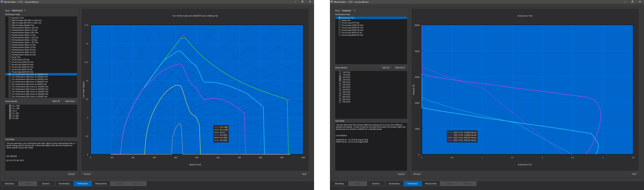Click Execute button in left window

tap(71, 174)
